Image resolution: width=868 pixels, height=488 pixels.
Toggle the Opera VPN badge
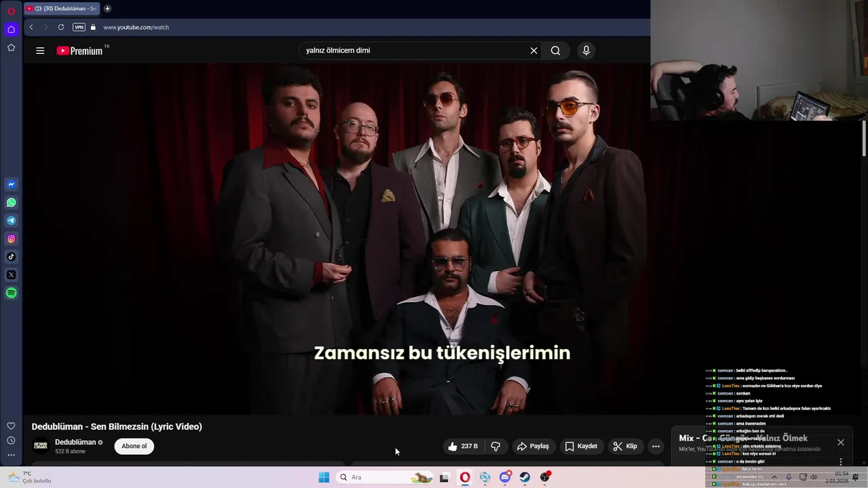(79, 27)
